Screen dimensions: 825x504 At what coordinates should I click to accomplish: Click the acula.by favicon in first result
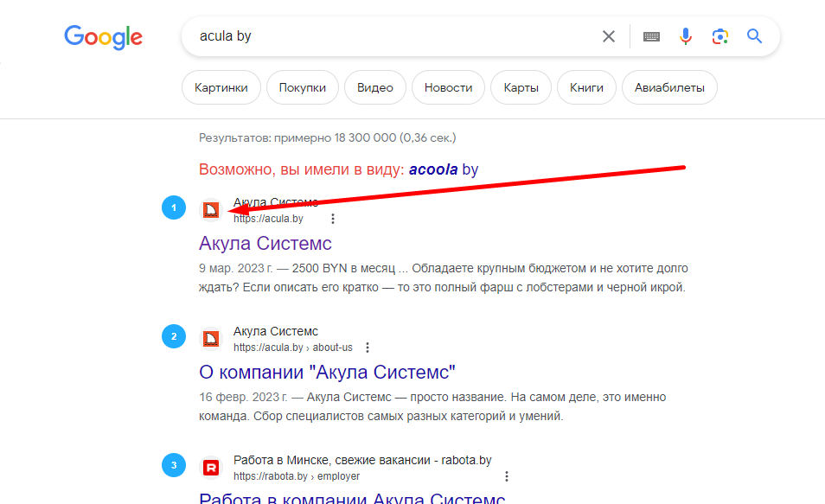211,210
